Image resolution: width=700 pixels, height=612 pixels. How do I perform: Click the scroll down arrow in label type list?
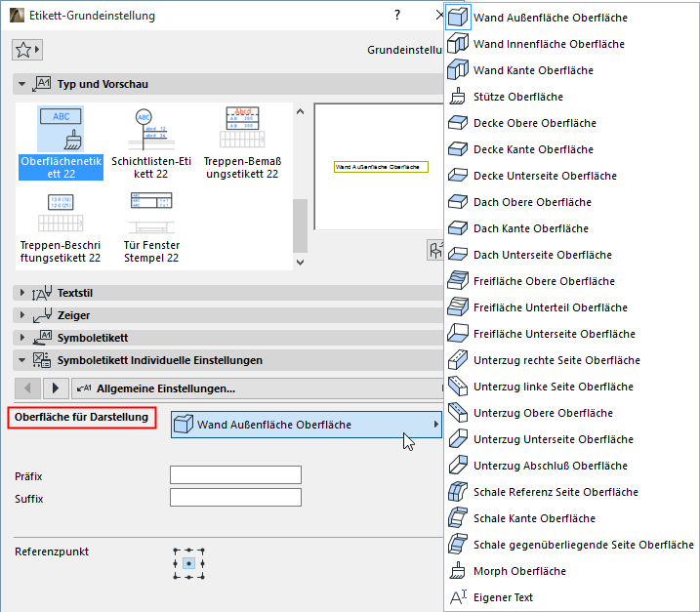point(300,263)
